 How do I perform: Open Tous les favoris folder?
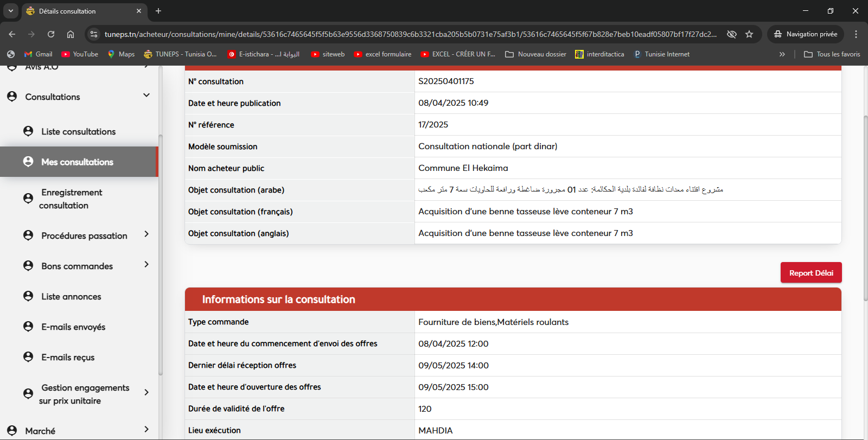(832, 54)
